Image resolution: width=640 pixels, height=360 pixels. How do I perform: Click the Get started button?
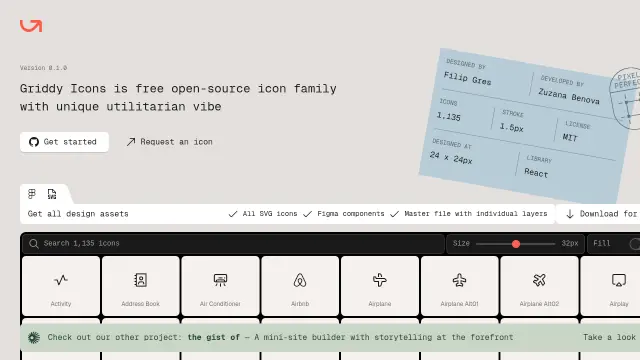(64, 142)
